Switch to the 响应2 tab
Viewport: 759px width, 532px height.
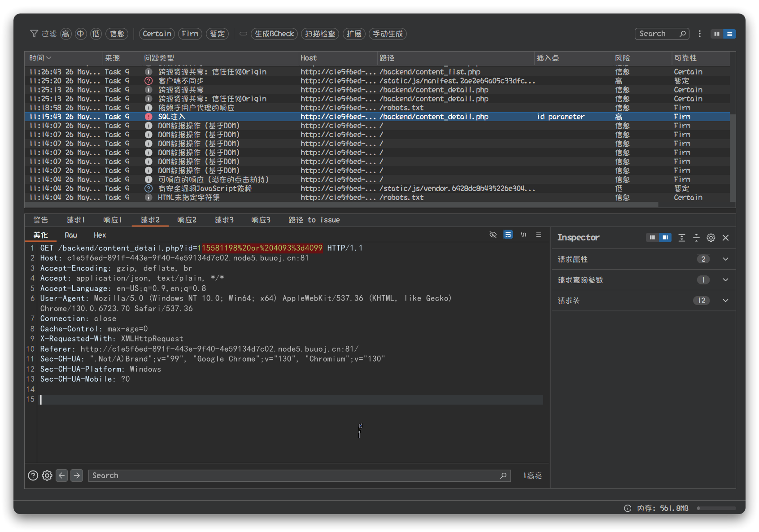(187, 220)
